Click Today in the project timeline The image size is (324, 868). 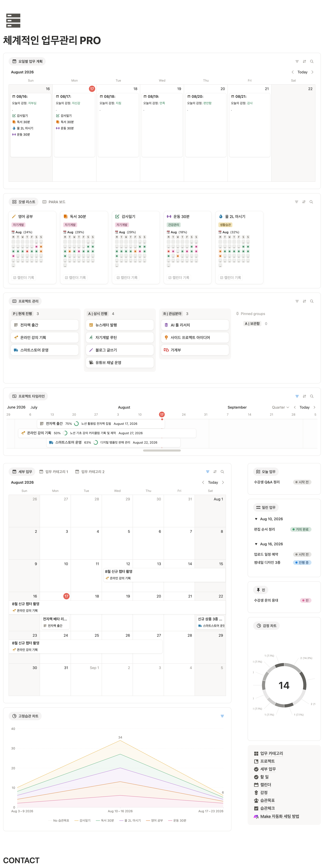click(x=304, y=407)
